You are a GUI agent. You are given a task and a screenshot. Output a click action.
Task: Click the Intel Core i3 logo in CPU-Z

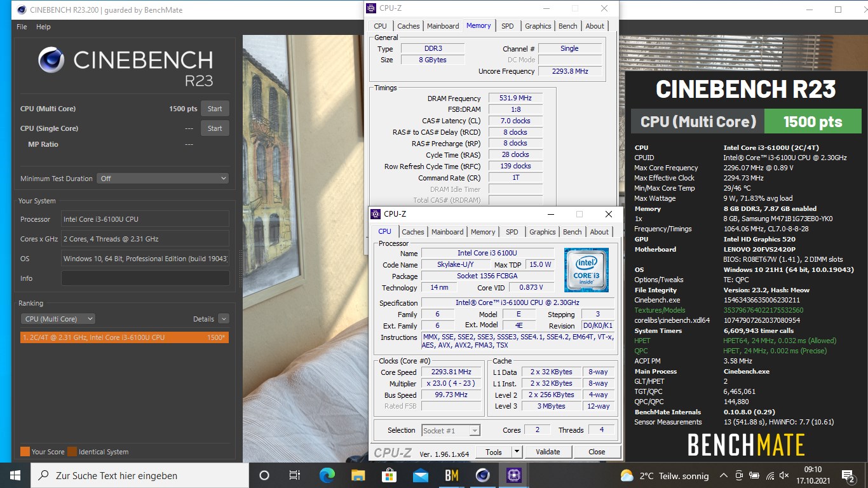click(586, 269)
